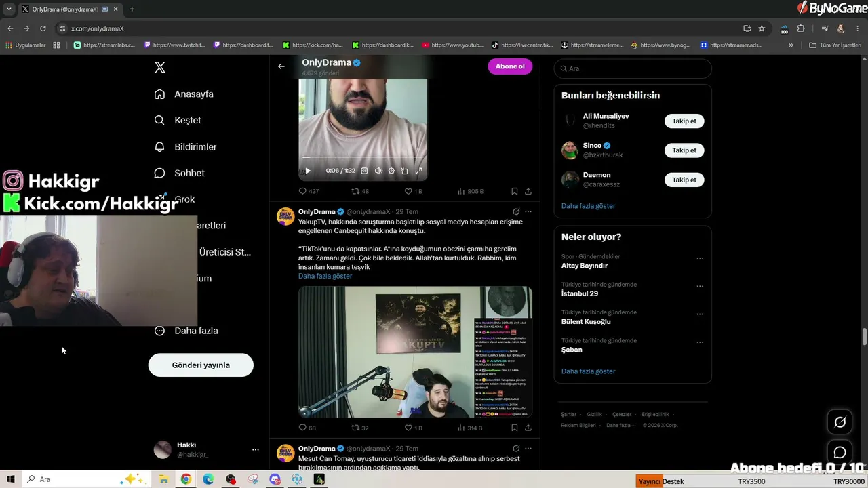Click the Şartlar footer link

click(568, 414)
